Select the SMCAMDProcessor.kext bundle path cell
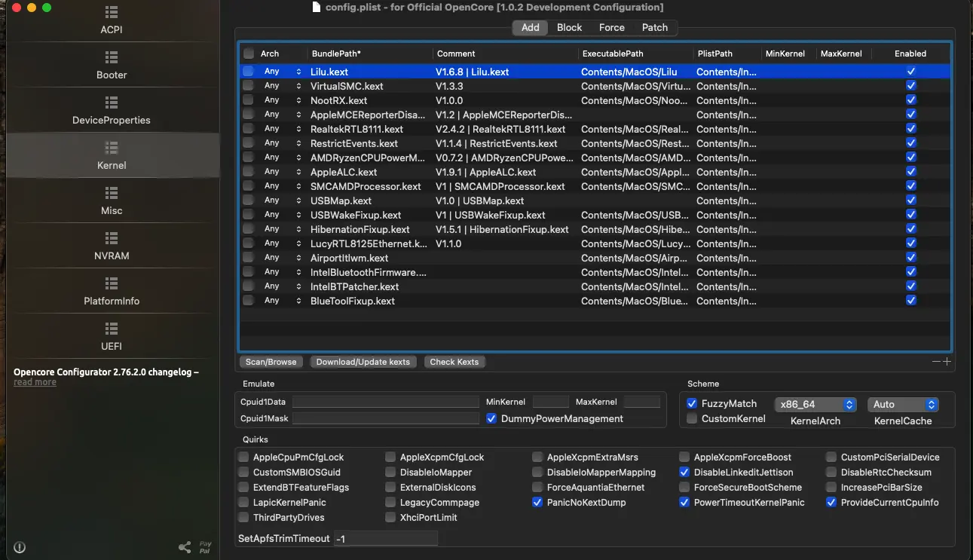The height and width of the screenshot is (560, 973). (366, 186)
